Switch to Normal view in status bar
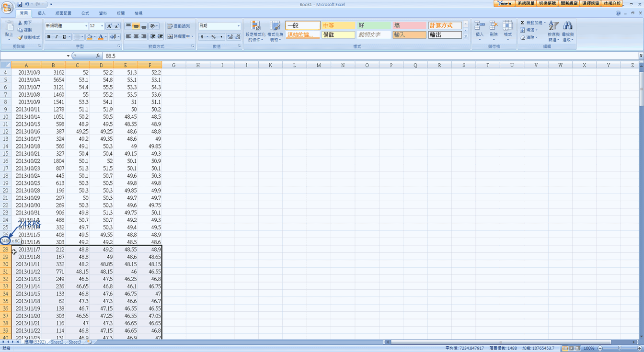 pos(565,348)
